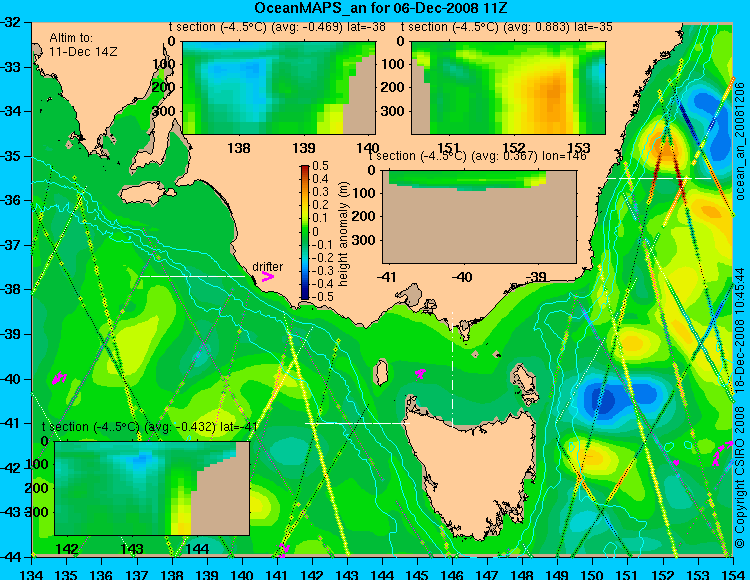Click the 'ocean_an_20081206' filename text
This screenshot has height=580, width=750.
pos(740,141)
